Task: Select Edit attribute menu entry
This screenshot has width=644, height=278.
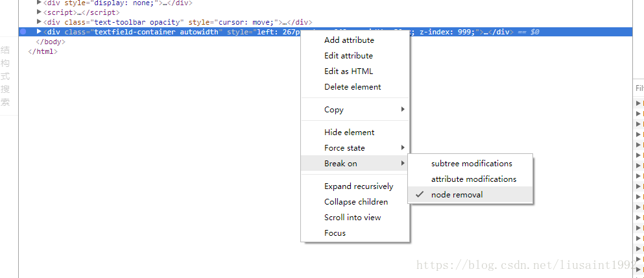Action: tap(355, 56)
